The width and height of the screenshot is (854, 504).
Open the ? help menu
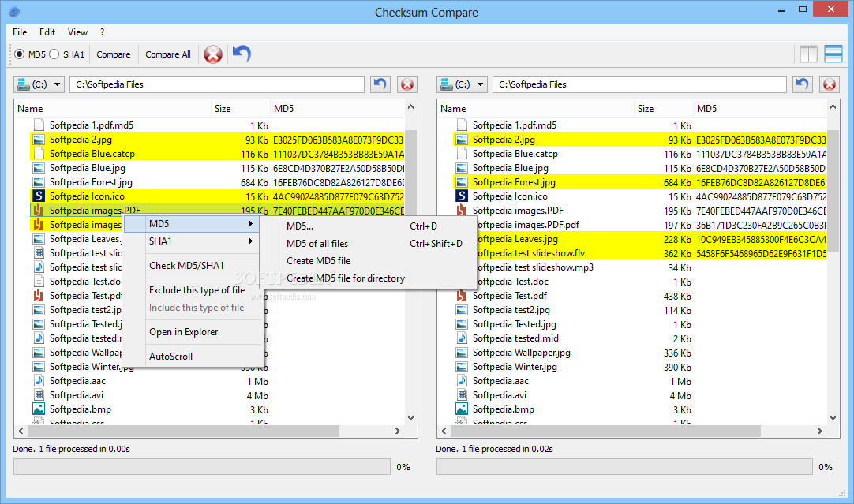(x=102, y=32)
